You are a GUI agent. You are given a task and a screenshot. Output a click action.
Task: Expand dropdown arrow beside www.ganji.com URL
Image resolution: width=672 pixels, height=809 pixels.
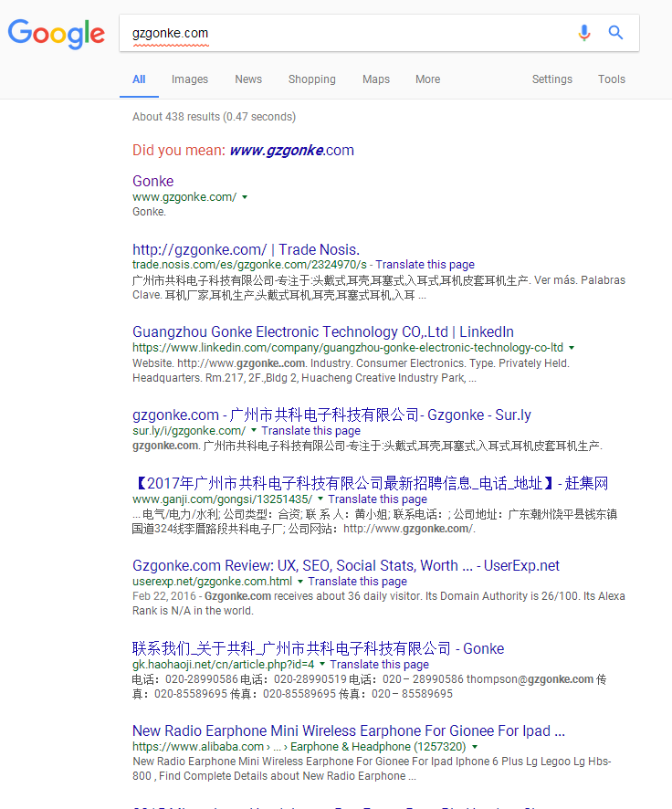(x=320, y=499)
